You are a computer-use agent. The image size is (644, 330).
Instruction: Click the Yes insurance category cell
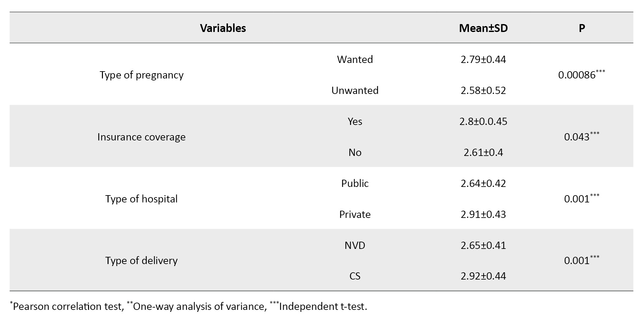coord(355,122)
